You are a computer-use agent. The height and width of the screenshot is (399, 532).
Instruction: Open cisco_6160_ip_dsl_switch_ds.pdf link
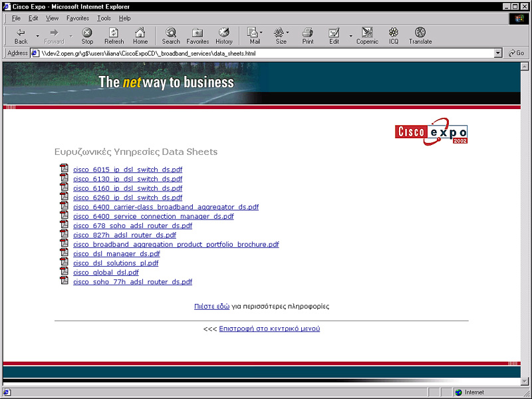[x=128, y=188]
